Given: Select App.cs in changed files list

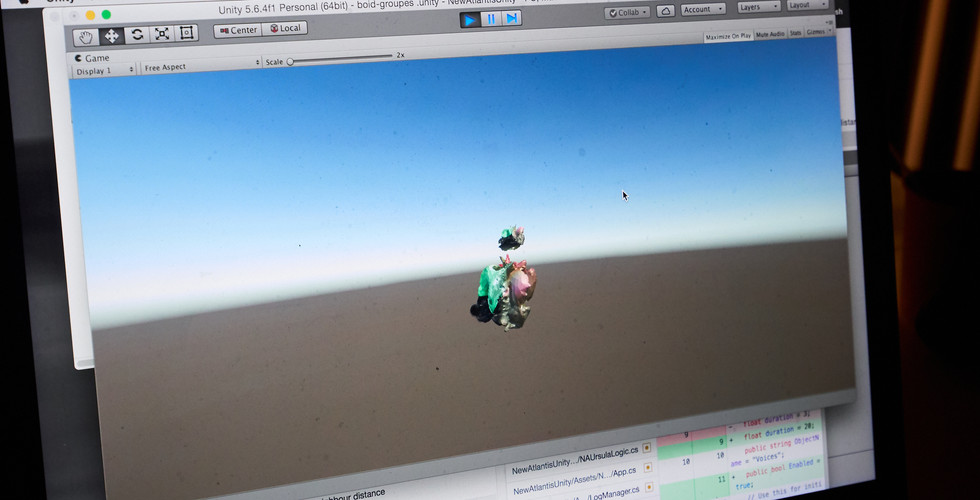Looking at the screenshot, I should [x=574, y=479].
